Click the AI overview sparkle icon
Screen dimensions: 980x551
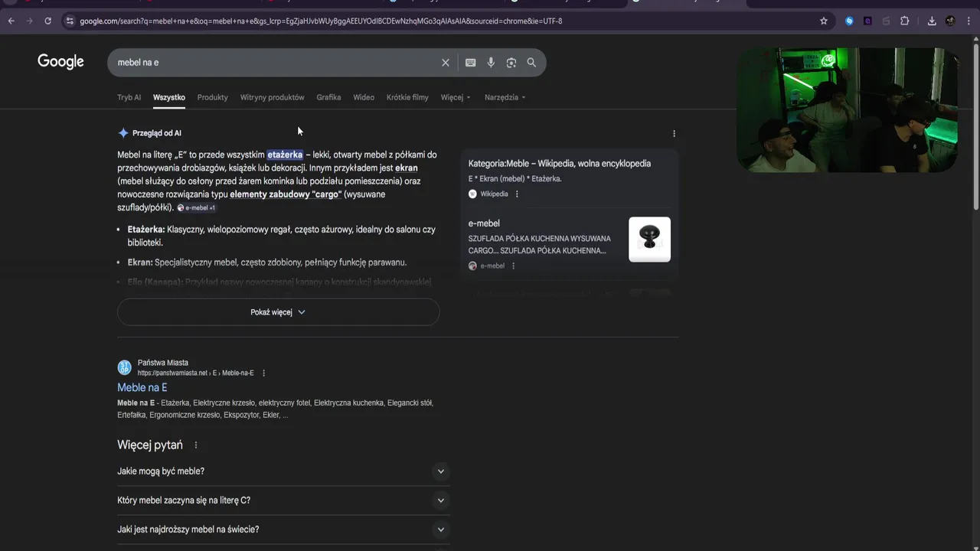coord(123,133)
